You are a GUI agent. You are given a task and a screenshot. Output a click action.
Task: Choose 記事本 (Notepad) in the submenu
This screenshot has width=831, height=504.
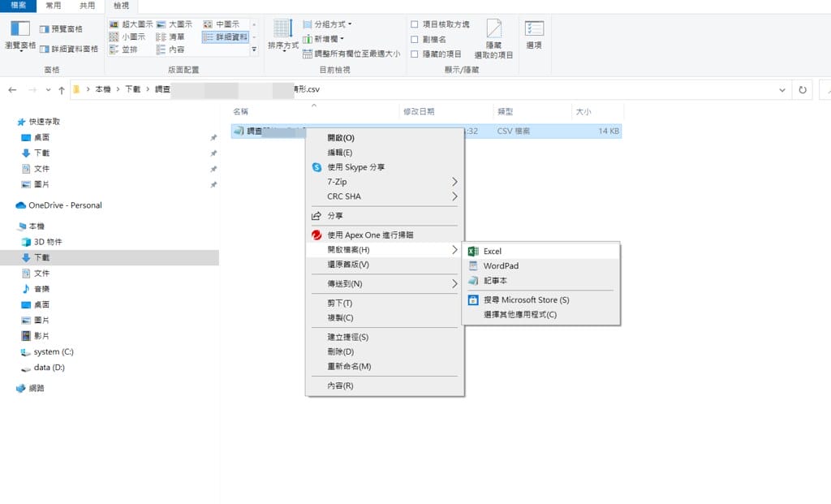(x=540, y=281)
